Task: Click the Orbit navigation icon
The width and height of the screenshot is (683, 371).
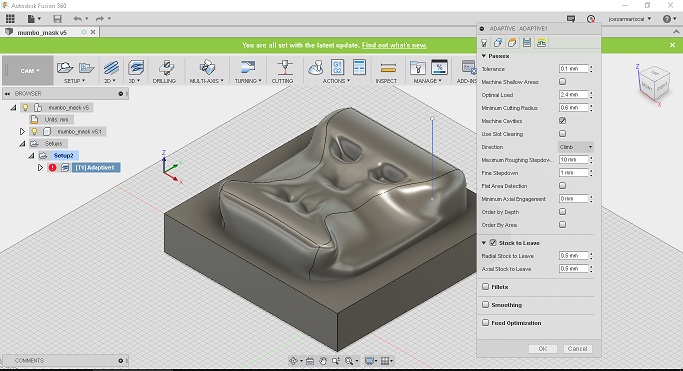Action: [294, 361]
